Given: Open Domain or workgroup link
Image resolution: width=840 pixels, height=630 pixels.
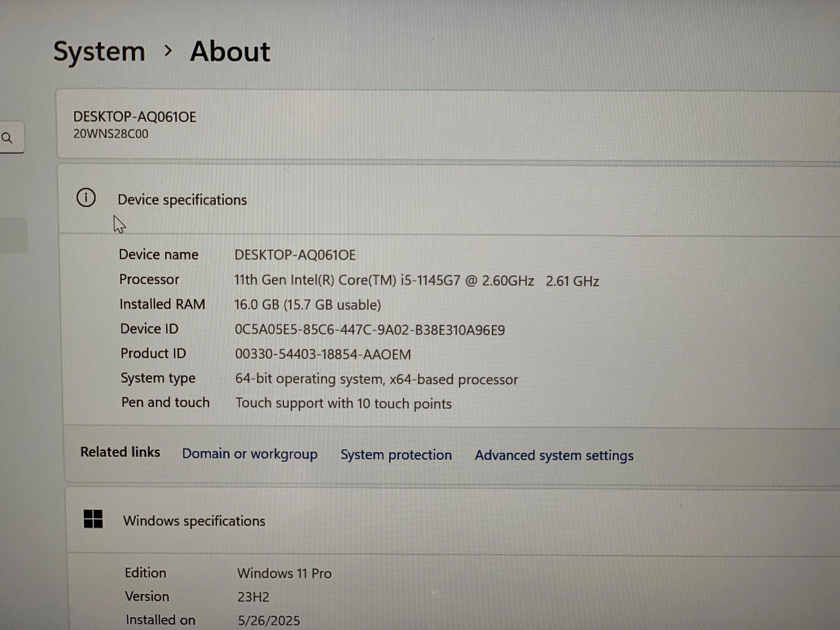Looking at the screenshot, I should [250, 454].
